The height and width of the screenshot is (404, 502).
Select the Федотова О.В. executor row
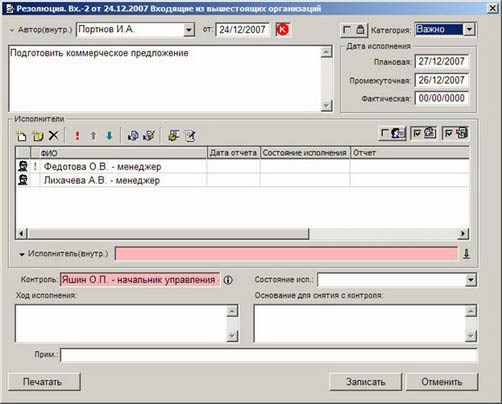242,166
